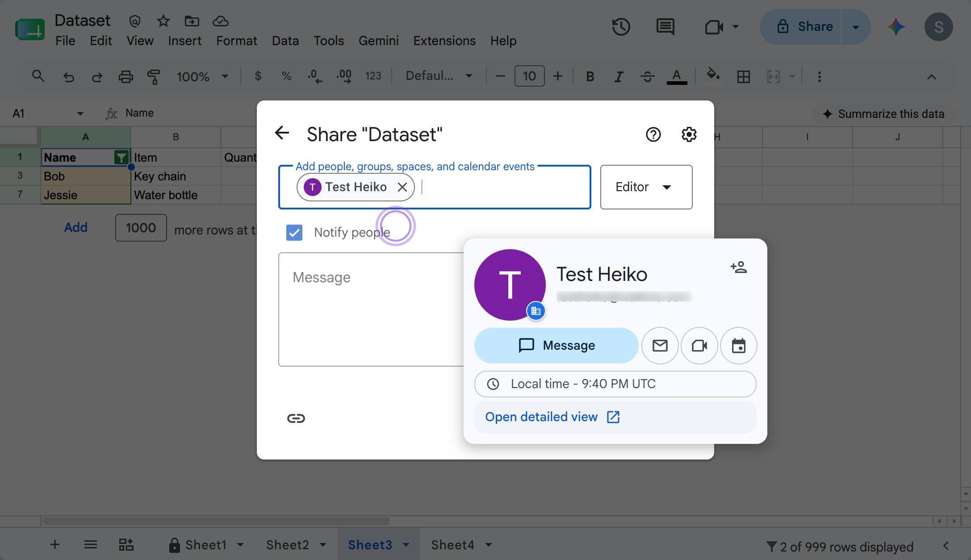Add Test Heiko to contacts icon
Viewport: 971px width, 560px height.
pyautogui.click(x=739, y=267)
